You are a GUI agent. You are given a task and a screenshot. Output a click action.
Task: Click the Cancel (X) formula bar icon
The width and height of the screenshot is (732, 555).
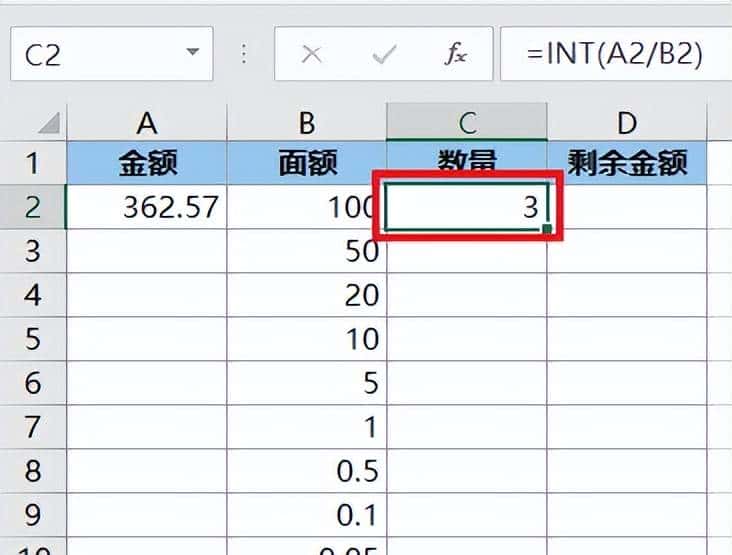point(311,55)
